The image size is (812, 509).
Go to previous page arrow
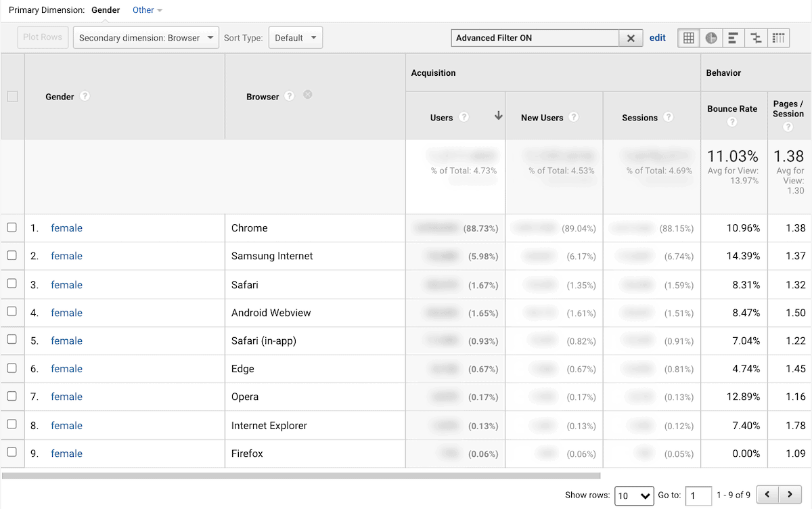coord(767,495)
